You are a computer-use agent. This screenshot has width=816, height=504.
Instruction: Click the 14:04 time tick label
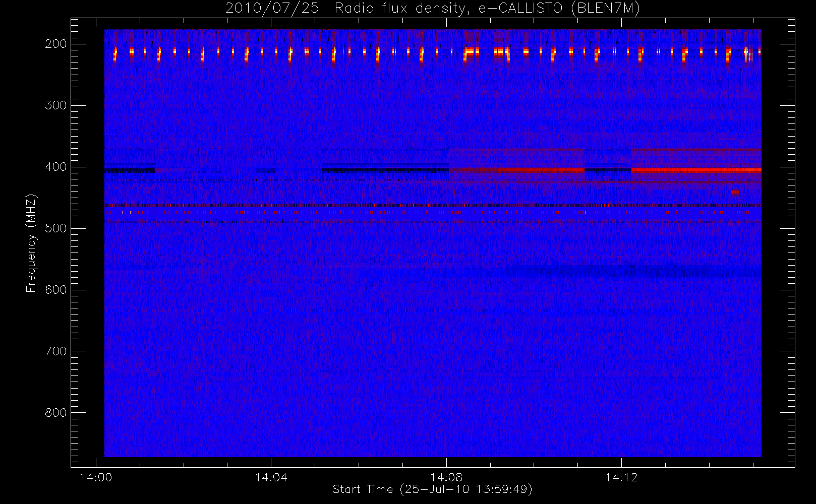click(x=271, y=477)
